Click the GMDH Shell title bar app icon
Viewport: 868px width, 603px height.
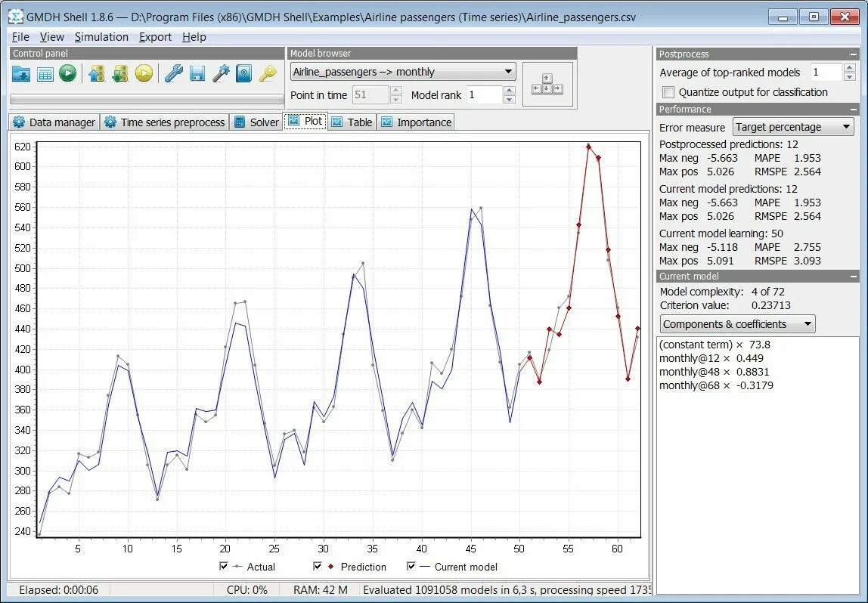point(17,17)
